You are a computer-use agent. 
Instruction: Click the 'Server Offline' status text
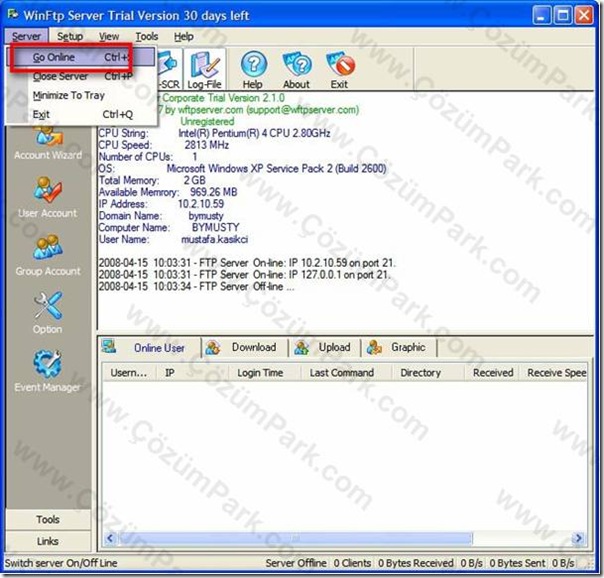click(x=296, y=563)
